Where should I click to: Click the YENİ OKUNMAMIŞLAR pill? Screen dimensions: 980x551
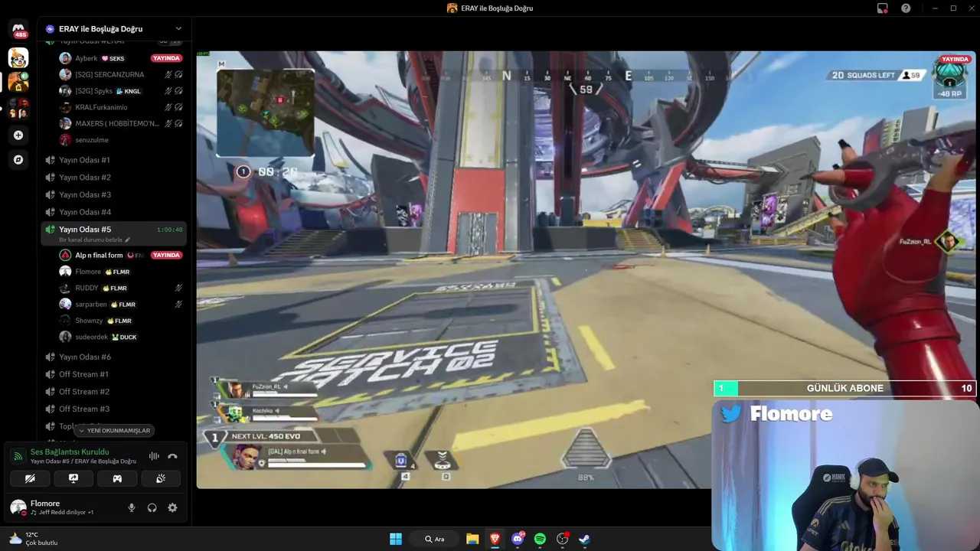(114, 430)
